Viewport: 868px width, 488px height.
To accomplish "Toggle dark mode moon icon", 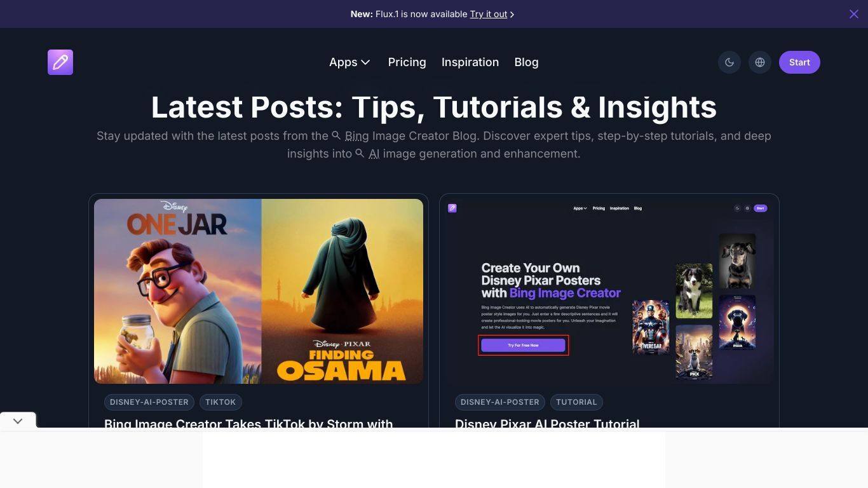I will [729, 62].
